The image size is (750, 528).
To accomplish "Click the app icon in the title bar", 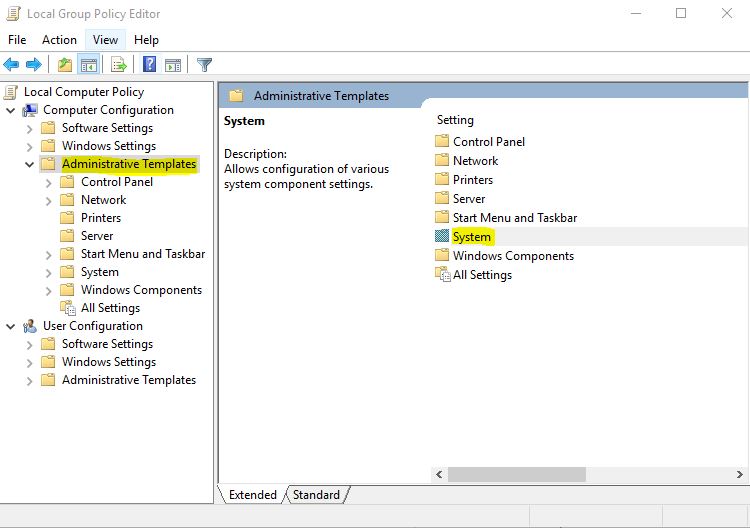I will [13, 13].
